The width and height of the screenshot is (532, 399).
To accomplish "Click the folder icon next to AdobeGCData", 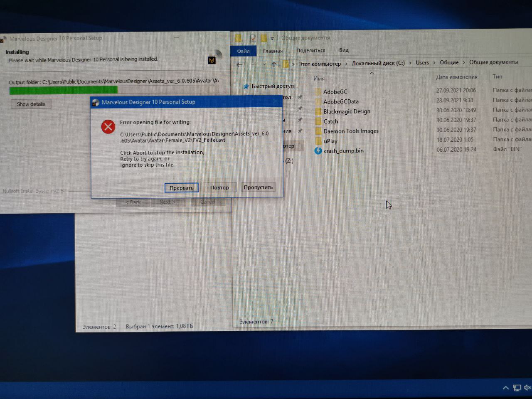I will click(318, 101).
